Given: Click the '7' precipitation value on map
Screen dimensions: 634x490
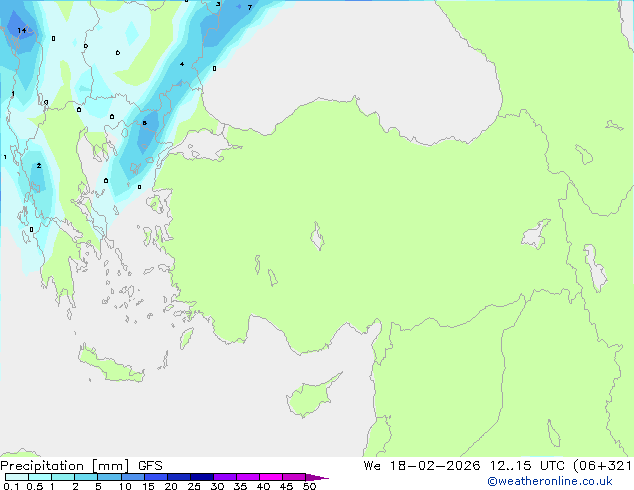Looking at the screenshot, I should pos(250,7).
